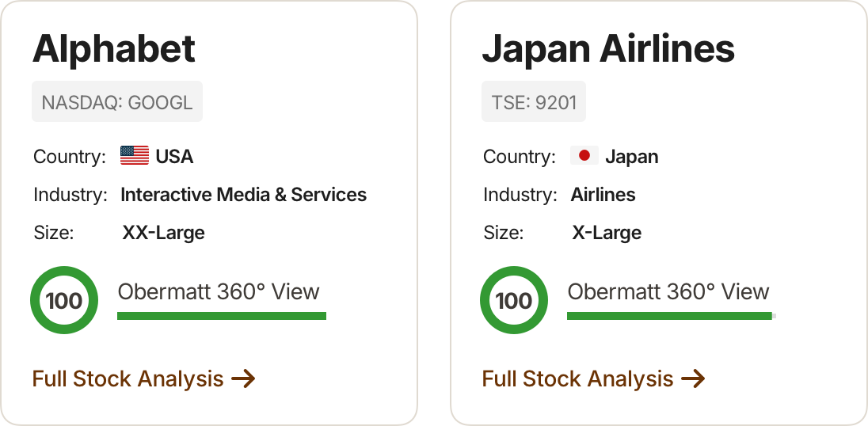Click arrow icon after Japan Airlines' Full Stock Analysis
This screenshot has height=426, width=868.
693,379
